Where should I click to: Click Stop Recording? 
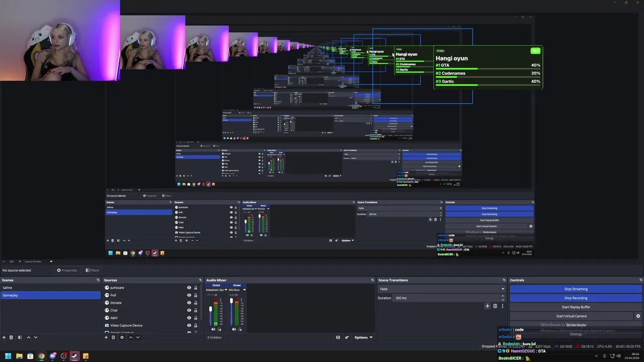point(576,298)
